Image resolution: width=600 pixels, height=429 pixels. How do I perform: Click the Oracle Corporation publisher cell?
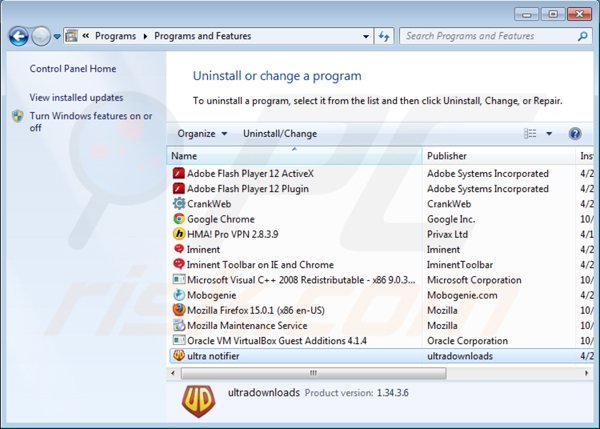[468, 341]
